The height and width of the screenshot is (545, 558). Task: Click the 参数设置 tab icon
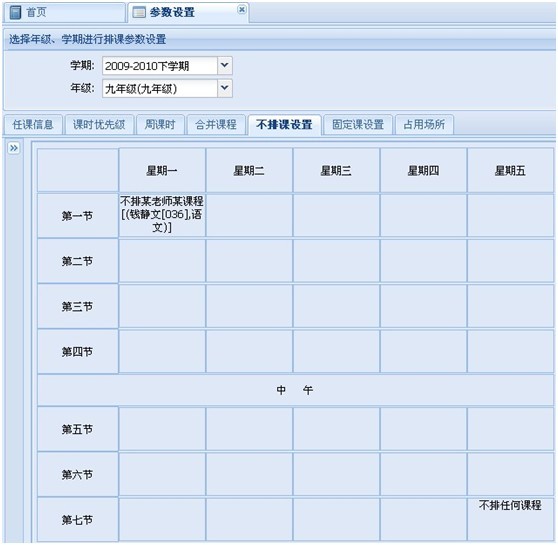139,12
